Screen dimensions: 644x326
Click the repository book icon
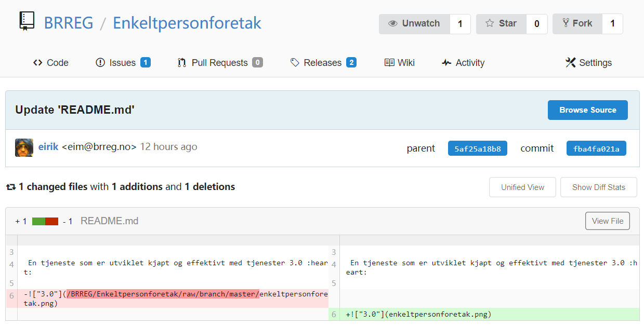(27, 21)
